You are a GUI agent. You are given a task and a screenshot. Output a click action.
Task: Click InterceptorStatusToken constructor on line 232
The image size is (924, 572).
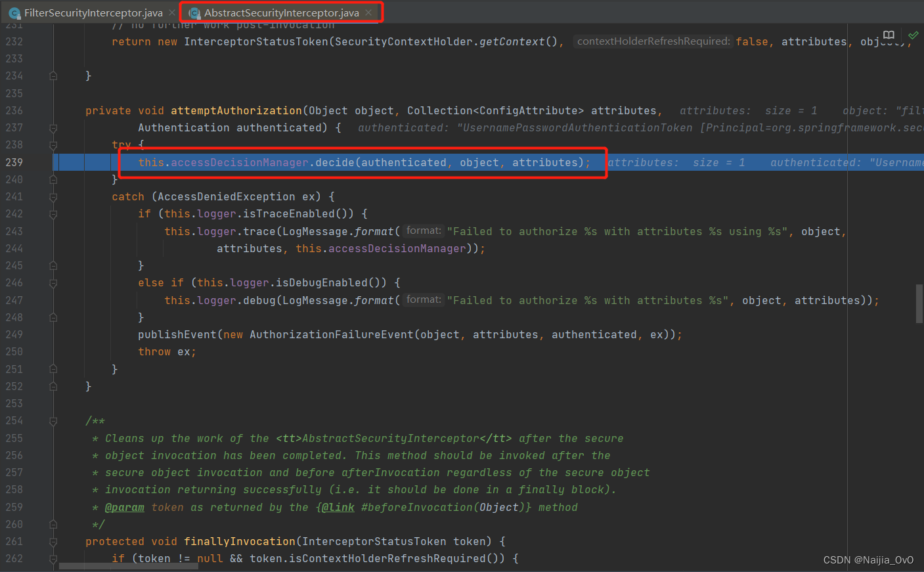coord(256,41)
